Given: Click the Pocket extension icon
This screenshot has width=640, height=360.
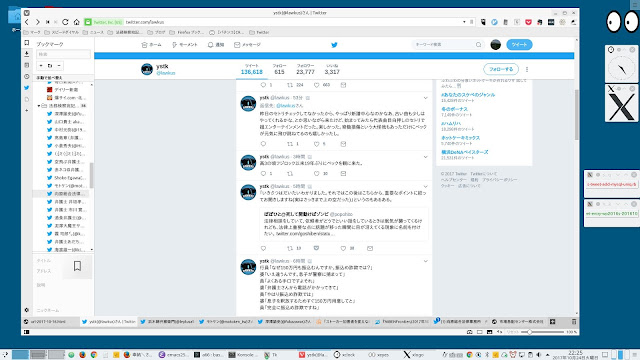Looking at the screenshot, I should 528,22.
